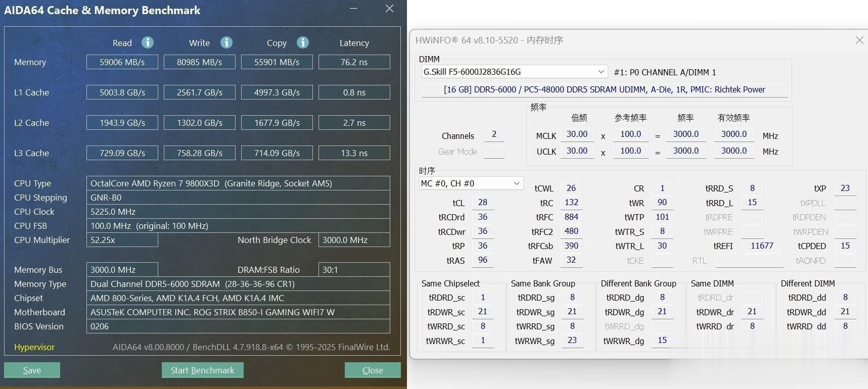Click the tCL value 28
868x389 pixels.
point(483,203)
